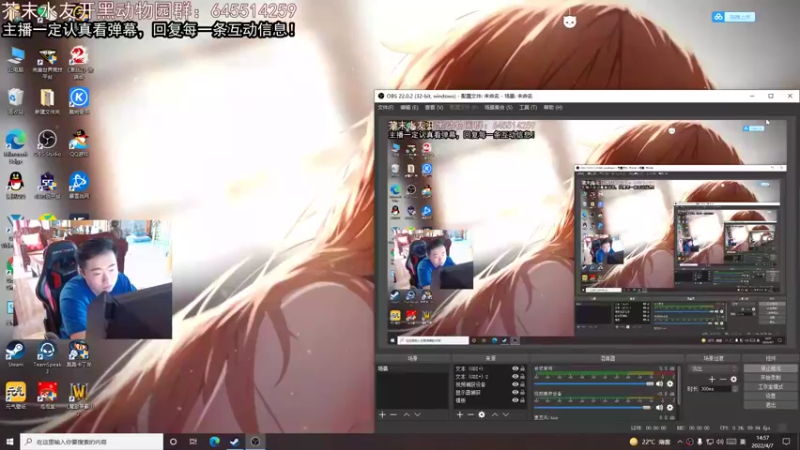Open the Warcraft III desktop shortcut
The image size is (800, 450).
tap(79, 398)
